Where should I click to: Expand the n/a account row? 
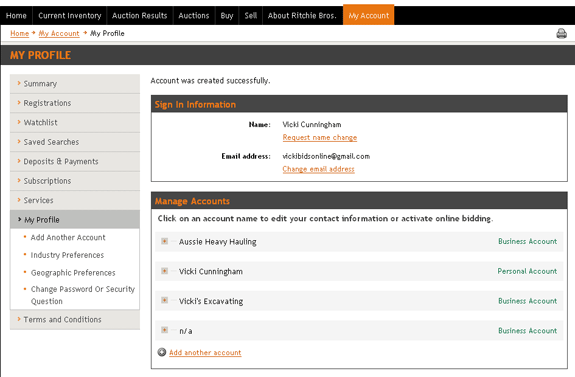(165, 330)
